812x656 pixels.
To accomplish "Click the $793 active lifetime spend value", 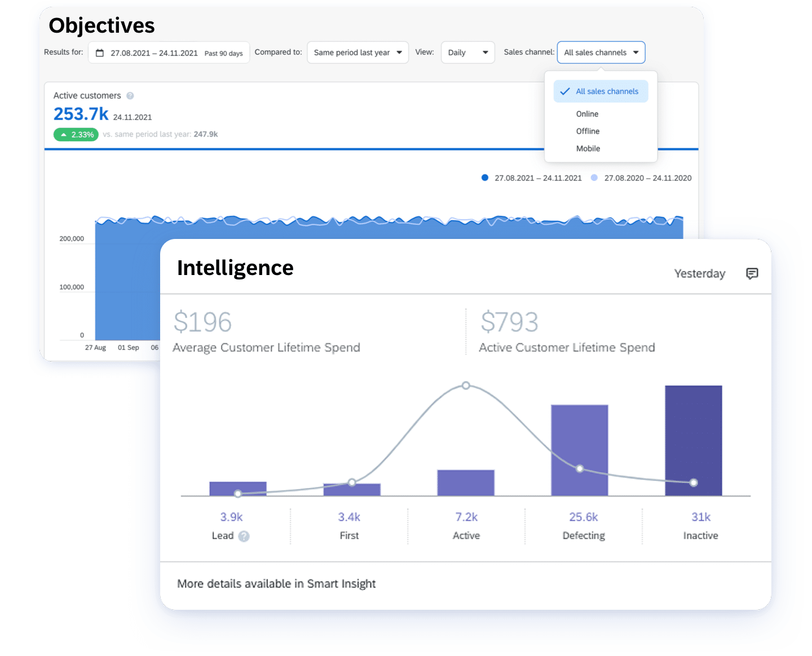I will click(x=509, y=322).
